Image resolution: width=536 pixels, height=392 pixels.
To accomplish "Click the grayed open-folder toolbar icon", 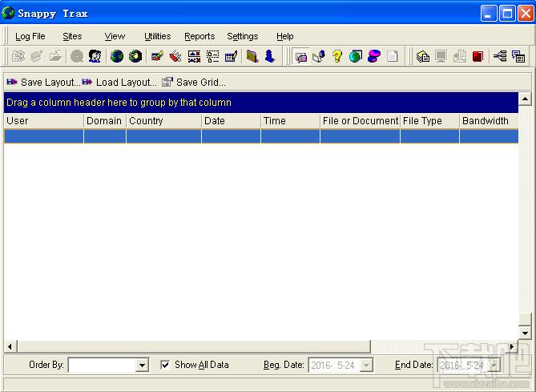I will coord(55,56).
